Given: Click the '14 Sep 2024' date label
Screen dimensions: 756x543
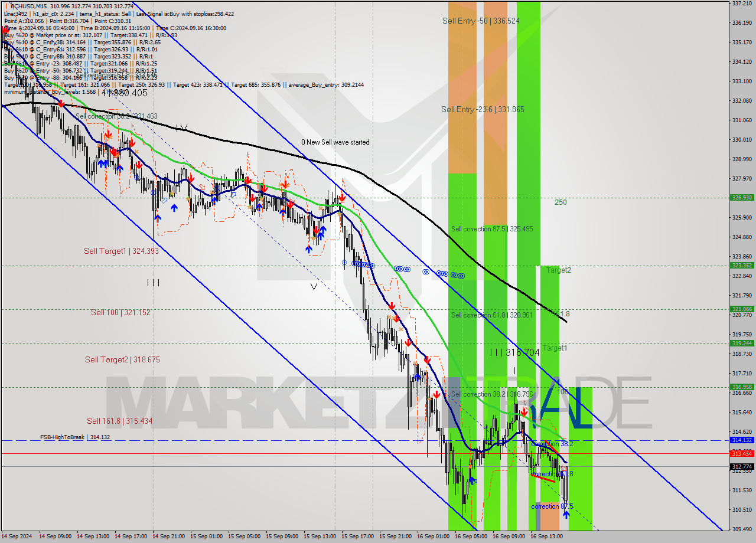Looking at the screenshot, I should click(x=17, y=537).
